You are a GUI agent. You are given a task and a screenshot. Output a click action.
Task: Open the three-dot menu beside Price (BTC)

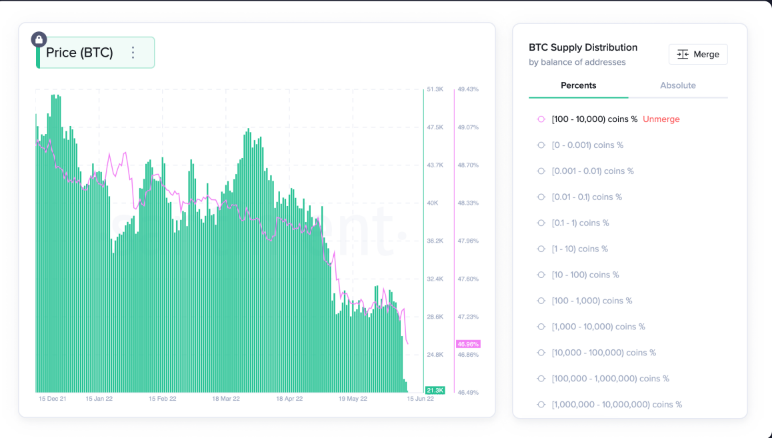point(133,53)
